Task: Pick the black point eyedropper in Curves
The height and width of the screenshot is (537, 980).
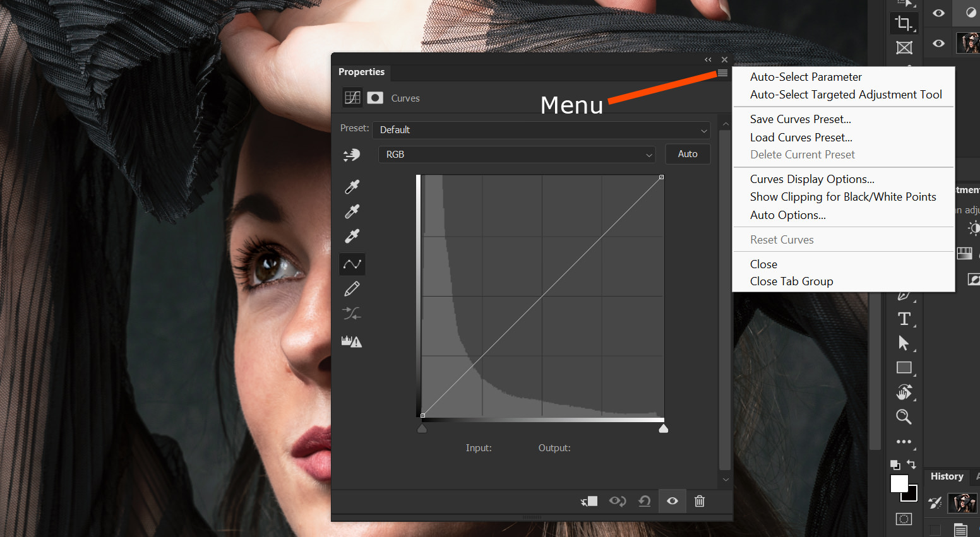Action: pyautogui.click(x=352, y=186)
